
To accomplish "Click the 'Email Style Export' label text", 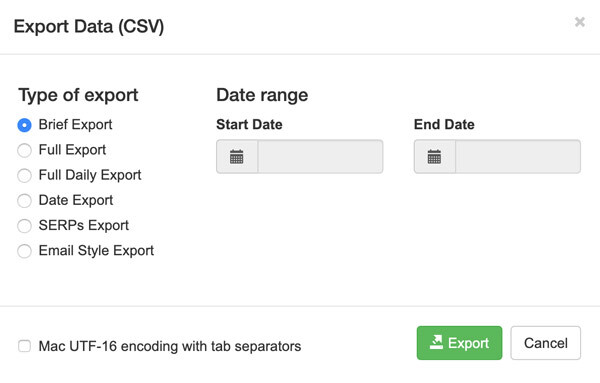I will pos(96,251).
